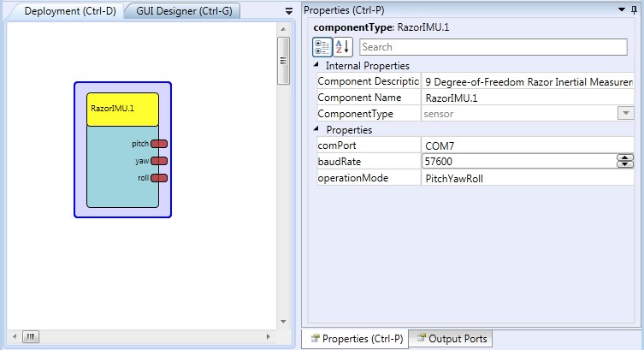Click the baudRate property label
The height and width of the screenshot is (350, 644).
(340, 162)
